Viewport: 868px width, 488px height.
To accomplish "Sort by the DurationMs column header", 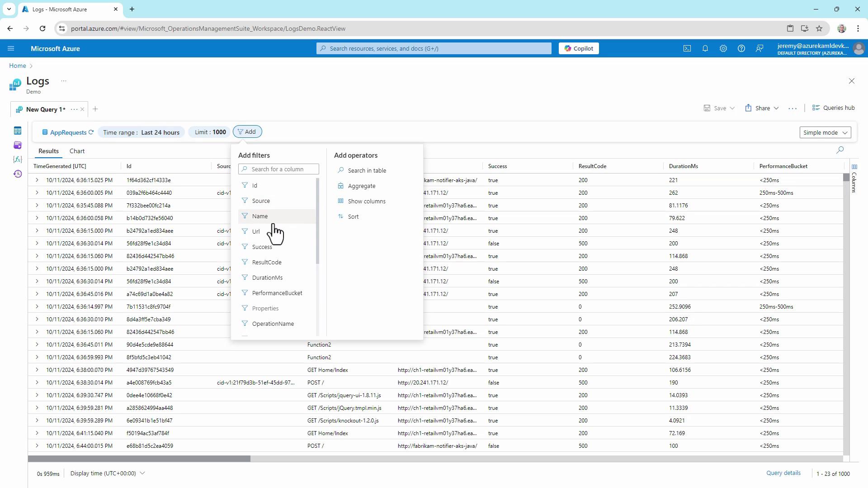I will click(x=683, y=166).
